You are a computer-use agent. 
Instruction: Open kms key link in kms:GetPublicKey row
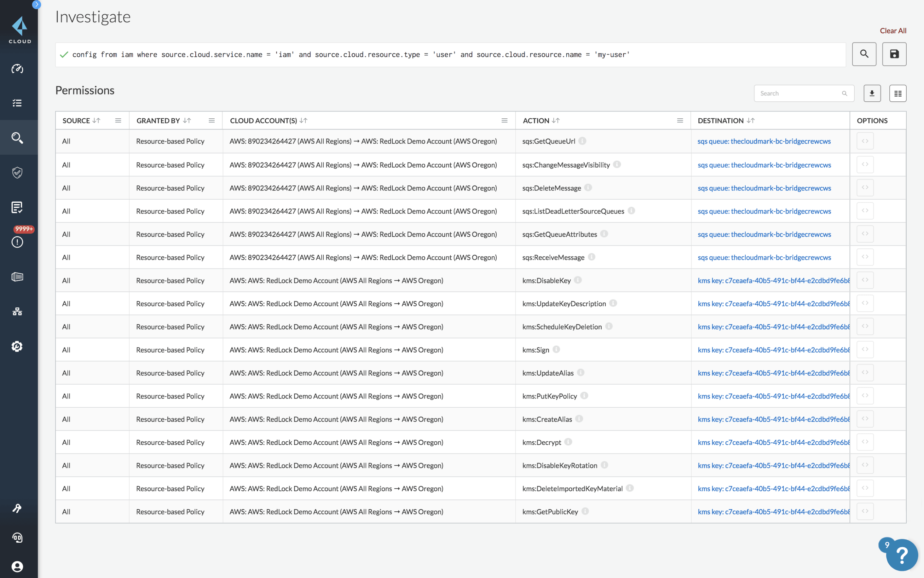point(774,511)
